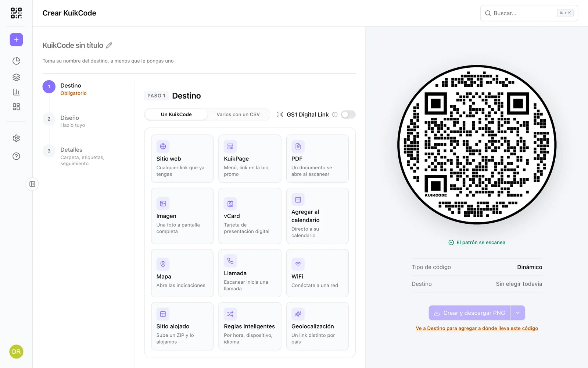Image resolution: width=588 pixels, height=368 pixels.
Task: Choose the PDF destination card
Action: (318, 159)
